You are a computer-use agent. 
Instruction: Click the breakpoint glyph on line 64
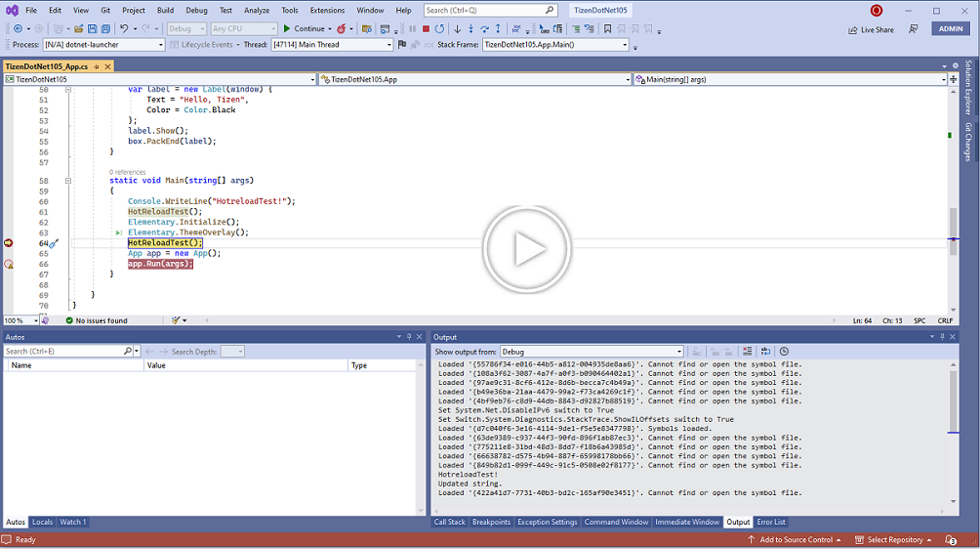[9, 242]
